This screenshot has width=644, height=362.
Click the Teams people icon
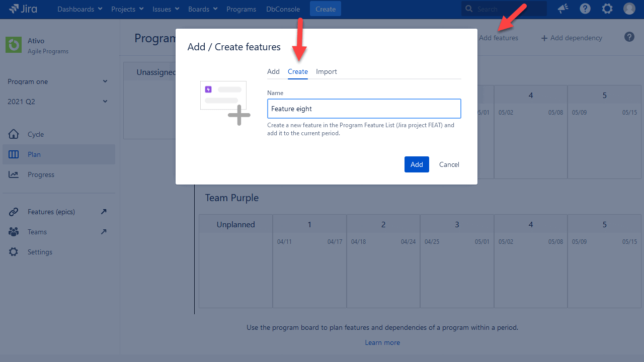point(14,232)
